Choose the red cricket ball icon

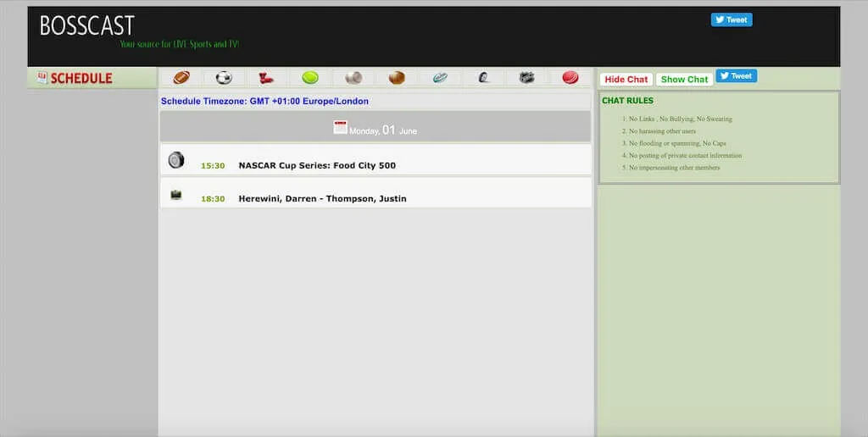coord(570,78)
